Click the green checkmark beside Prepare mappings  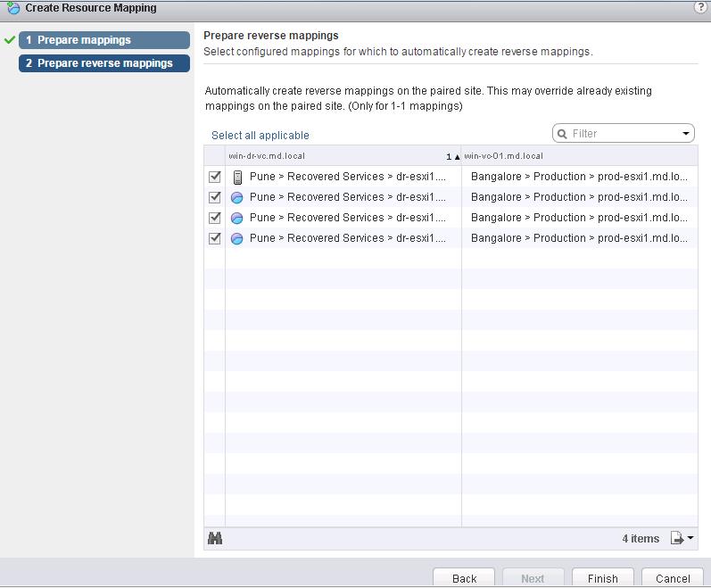10,40
